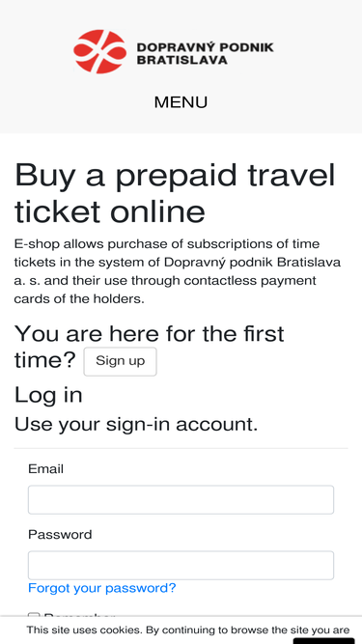Click the red Dopravný podnik logo emblem
This screenshot has width=362, height=644.
point(99,51)
